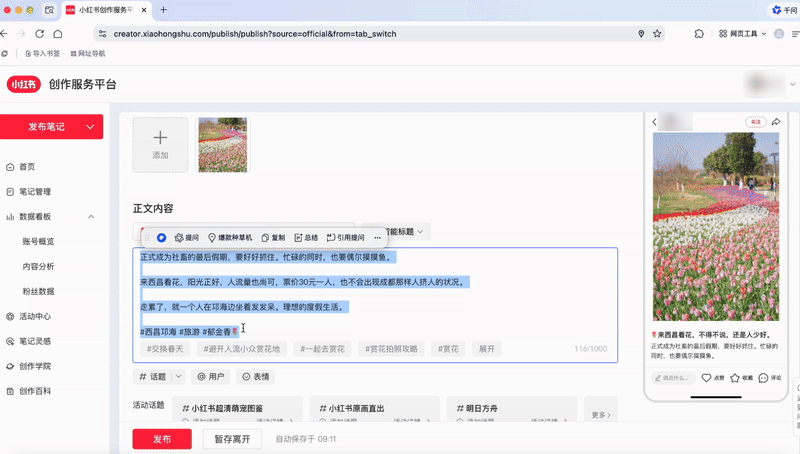Click the drag handle of floating toolbar
The image size is (800, 454).
click(x=147, y=238)
